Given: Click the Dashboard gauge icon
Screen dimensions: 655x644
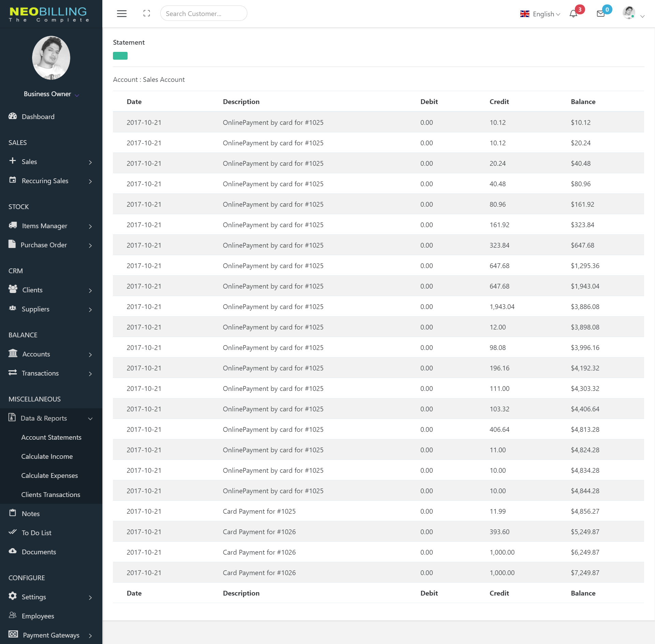Looking at the screenshot, I should point(13,116).
